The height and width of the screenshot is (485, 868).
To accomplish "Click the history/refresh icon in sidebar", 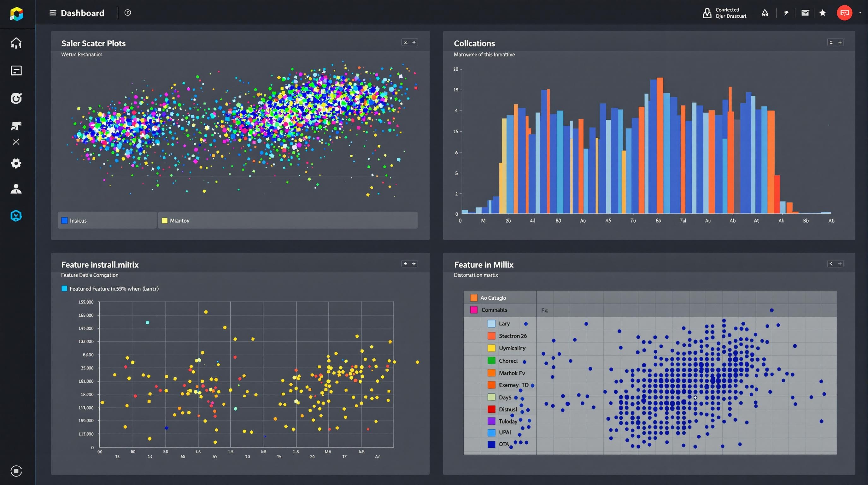I will (x=16, y=98).
